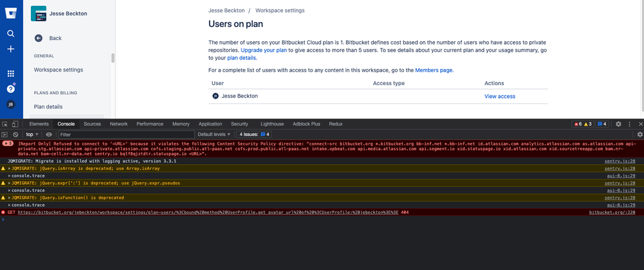This screenshot has width=644, height=270.
Task: Clear the console
Action: pyautogui.click(x=15, y=134)
